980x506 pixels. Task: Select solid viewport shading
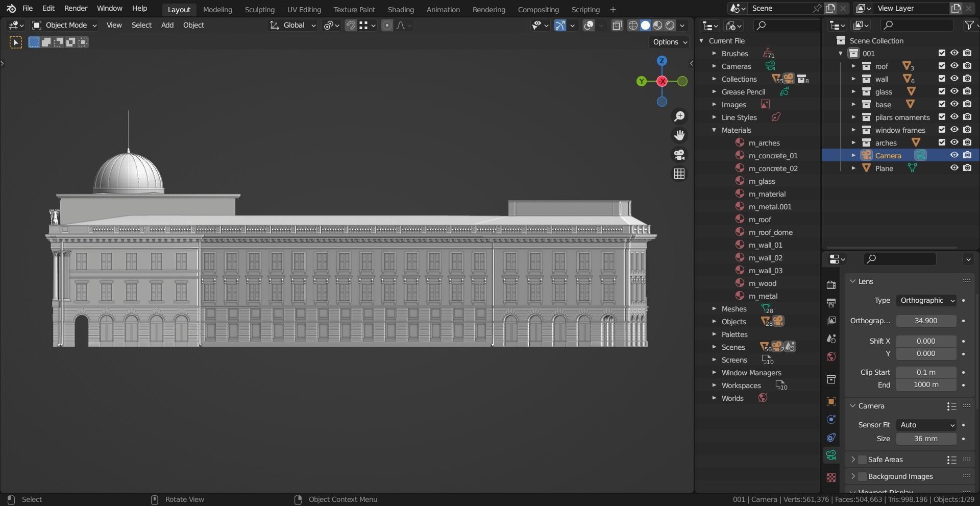[x=645, y=25]
